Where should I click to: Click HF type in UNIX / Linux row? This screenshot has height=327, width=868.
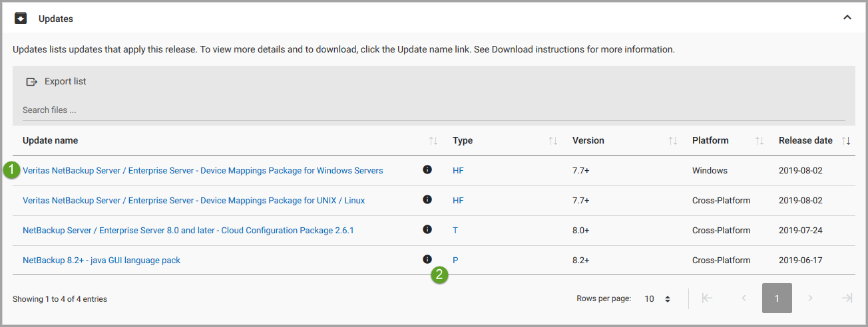[458, 201]
